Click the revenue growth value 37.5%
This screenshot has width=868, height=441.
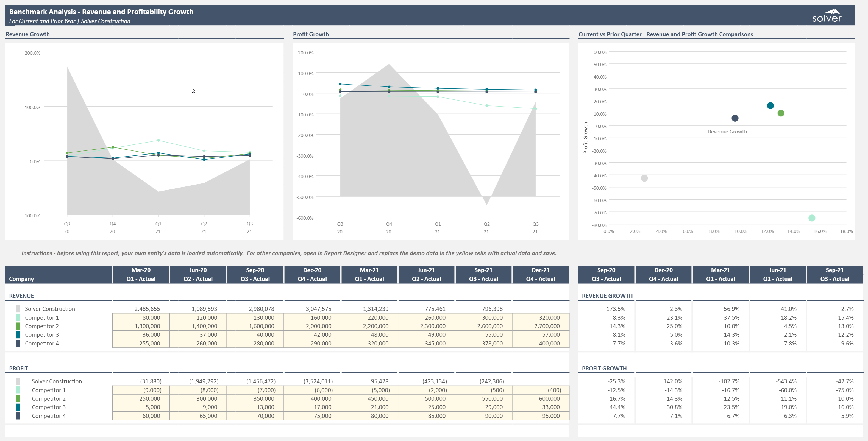[x=731, y=317]
